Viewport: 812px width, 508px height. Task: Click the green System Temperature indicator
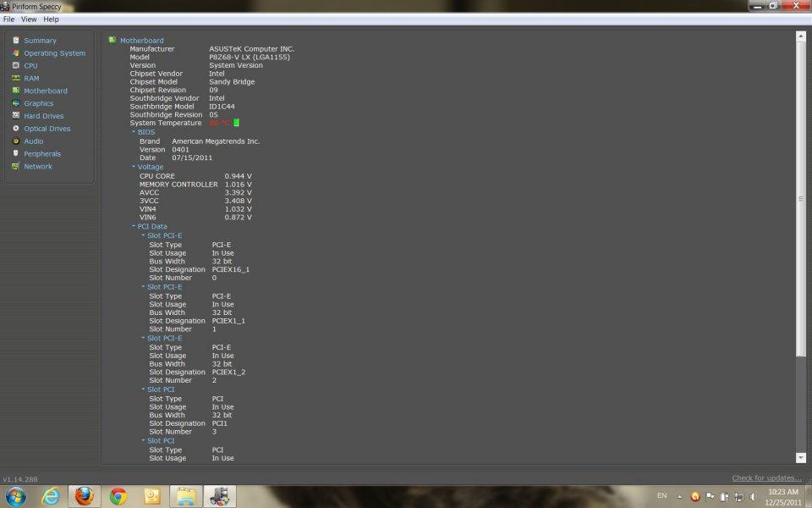[x=236, y=123]
